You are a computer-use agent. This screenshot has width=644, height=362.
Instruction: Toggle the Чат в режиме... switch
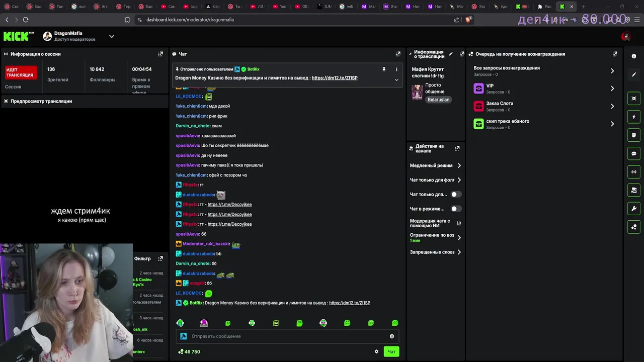pos(456,209)
